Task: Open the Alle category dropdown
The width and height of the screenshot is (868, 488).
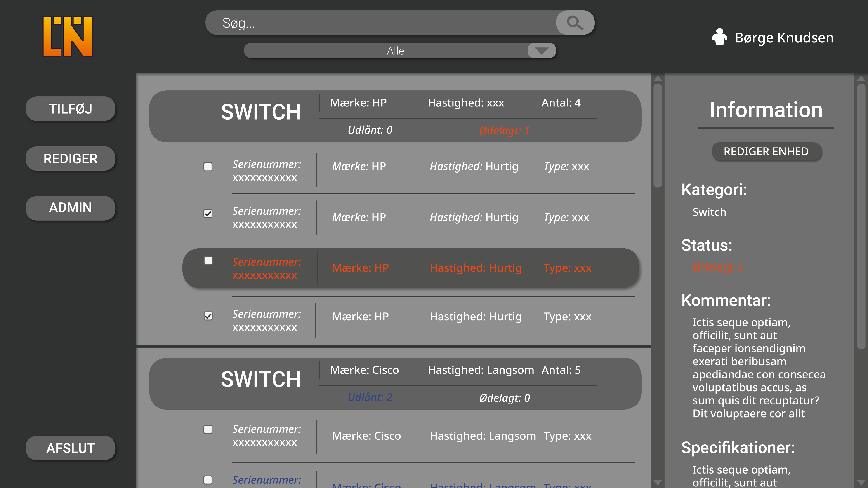Action: tap(400, 51)
